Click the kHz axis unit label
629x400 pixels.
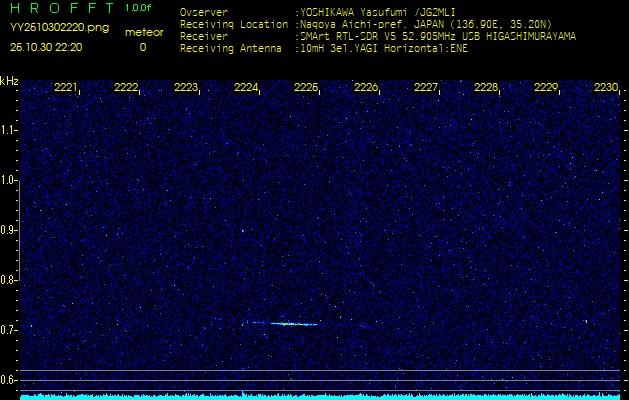[x=9, y=81]
